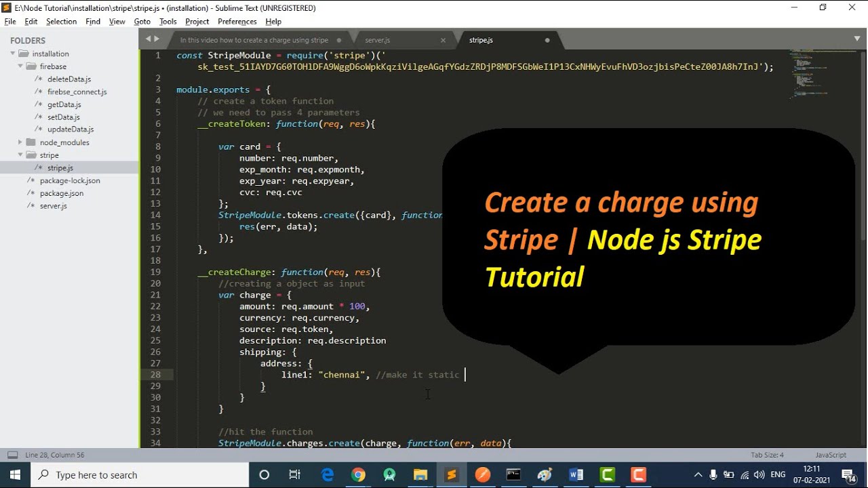Open the Project menu
The width and height of the screenshot is (868, 488).
(197, 22)
